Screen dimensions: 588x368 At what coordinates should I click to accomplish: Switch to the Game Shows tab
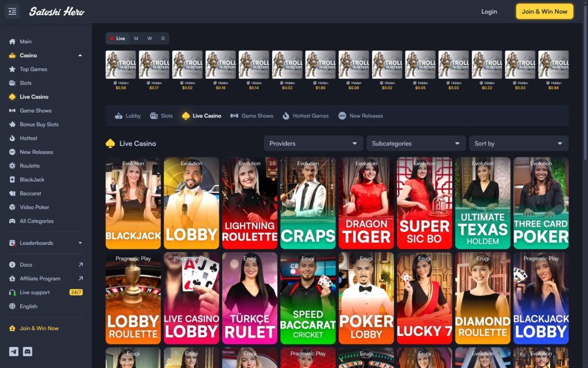point(252,116)
